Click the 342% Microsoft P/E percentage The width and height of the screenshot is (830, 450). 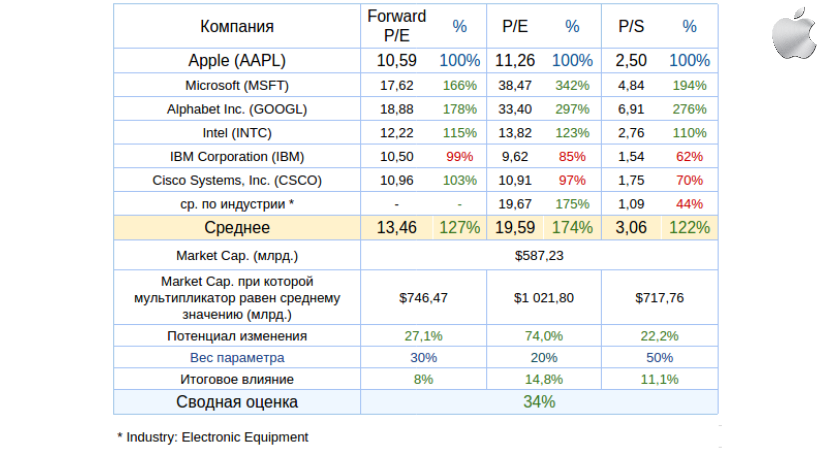pyautogui.click(x=572, y=85)
